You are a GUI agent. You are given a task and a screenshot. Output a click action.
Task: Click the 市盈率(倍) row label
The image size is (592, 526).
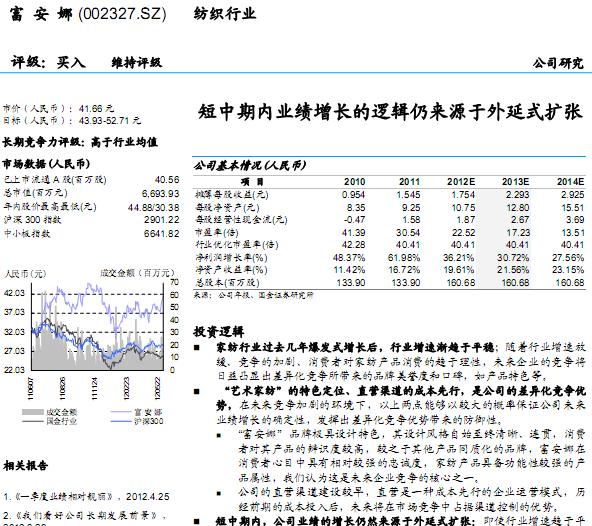tap(217, 233)
